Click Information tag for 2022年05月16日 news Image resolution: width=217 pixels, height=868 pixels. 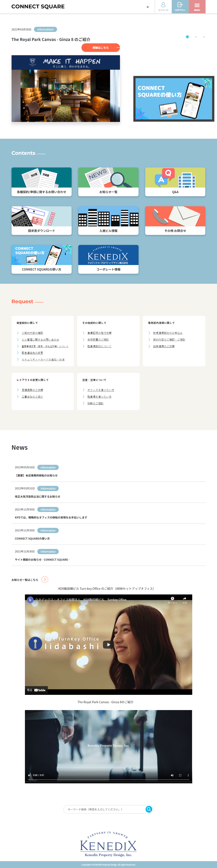pyautogui.click(x=48, y=467)
